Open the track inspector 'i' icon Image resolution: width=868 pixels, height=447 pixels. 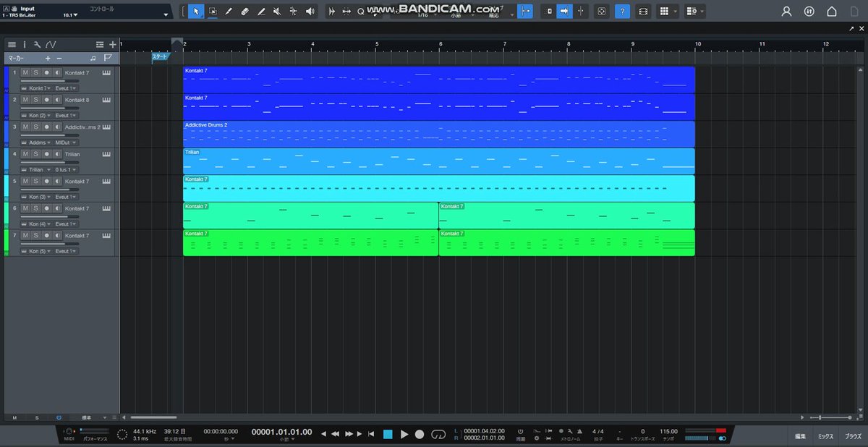click(x=24, y=45)
